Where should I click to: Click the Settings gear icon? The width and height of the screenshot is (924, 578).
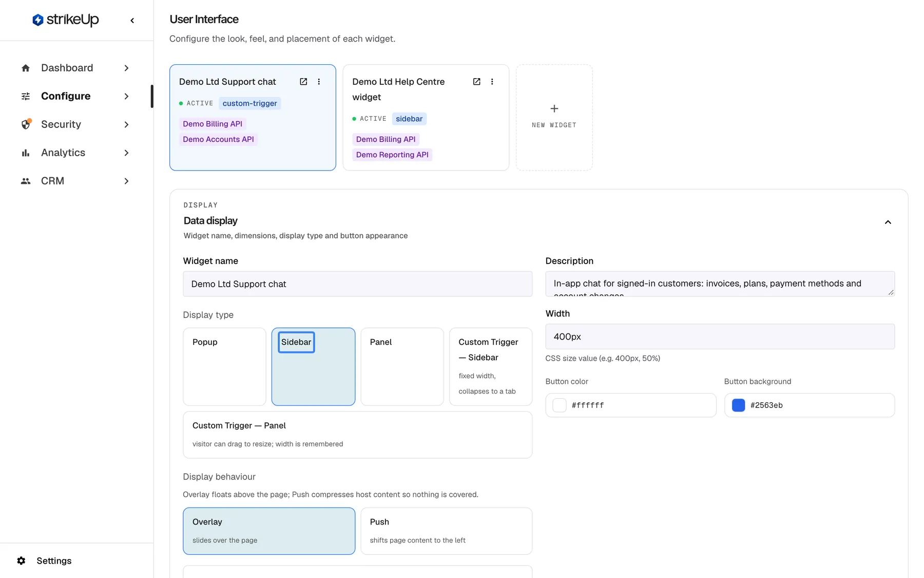[21, 561]
